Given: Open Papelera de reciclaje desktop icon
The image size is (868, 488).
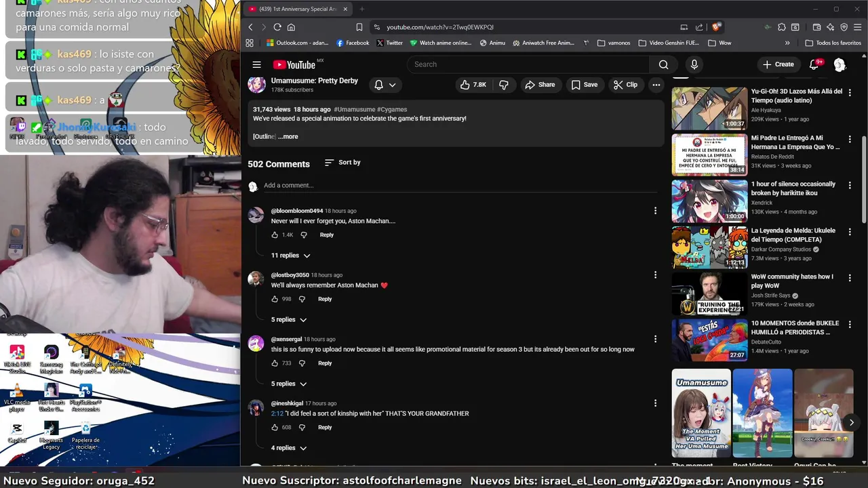Looking at the screenshot, I should [85, 435].
